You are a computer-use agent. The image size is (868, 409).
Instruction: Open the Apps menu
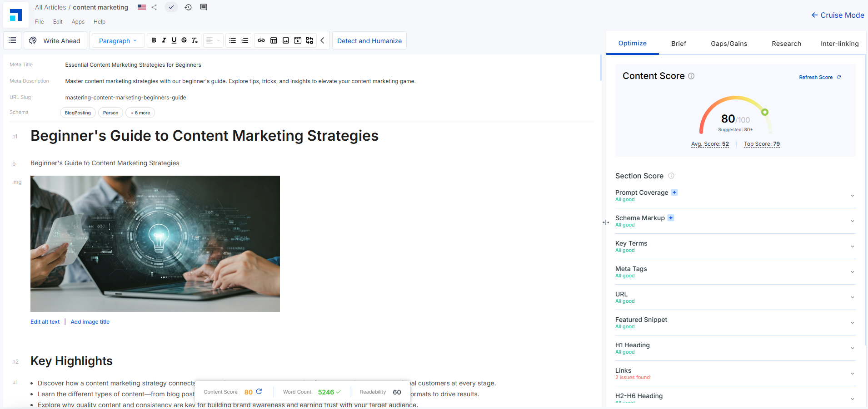[x=78, y=22]
